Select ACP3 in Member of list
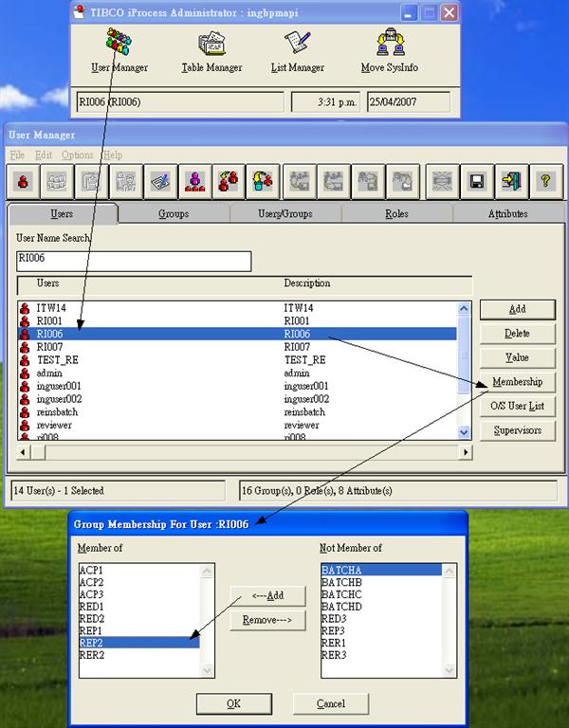 point(139,594)
